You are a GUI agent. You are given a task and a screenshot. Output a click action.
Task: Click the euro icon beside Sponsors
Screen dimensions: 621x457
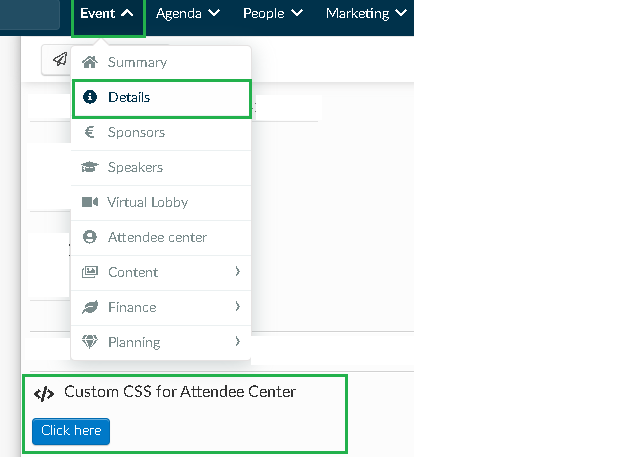coord(90,132)
